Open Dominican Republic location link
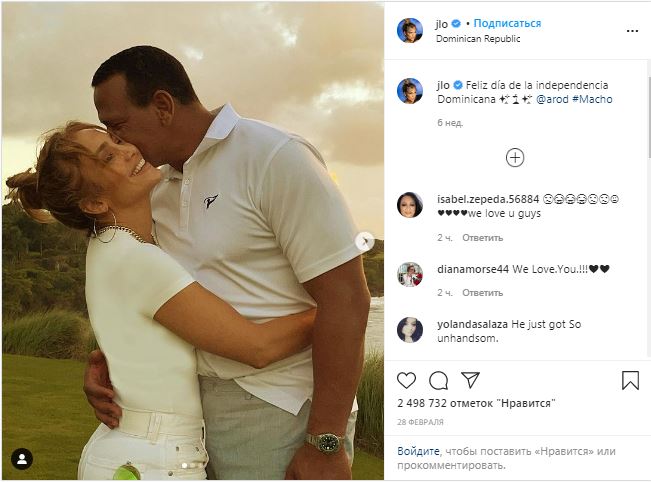Screen dimensions: 651x482 pyautogui.click(x=478, y=39)
